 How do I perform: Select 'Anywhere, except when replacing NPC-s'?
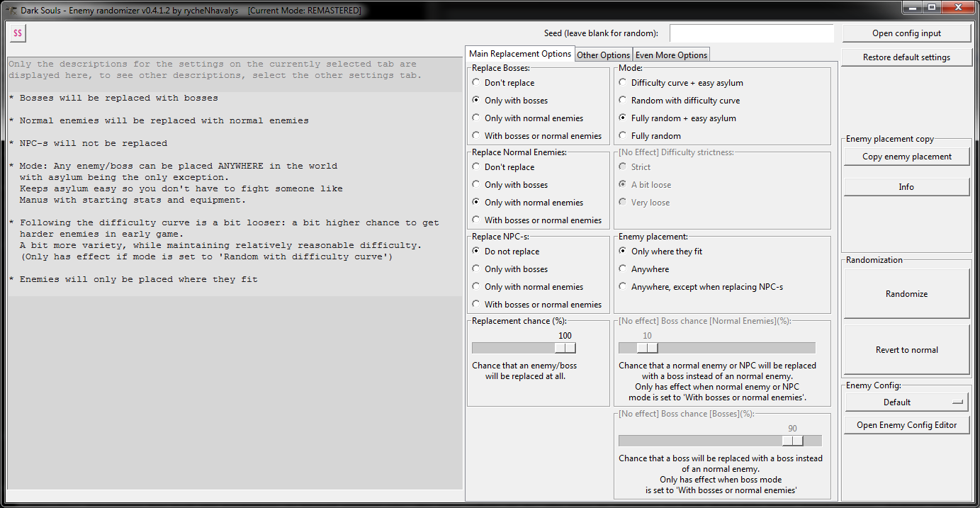click(x=701, y=287)
